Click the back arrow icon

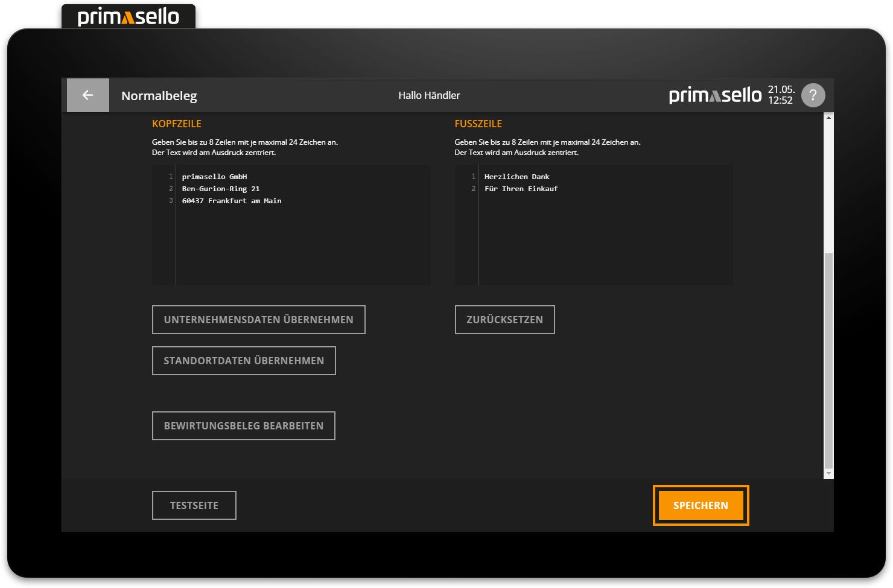click(88, 95)
